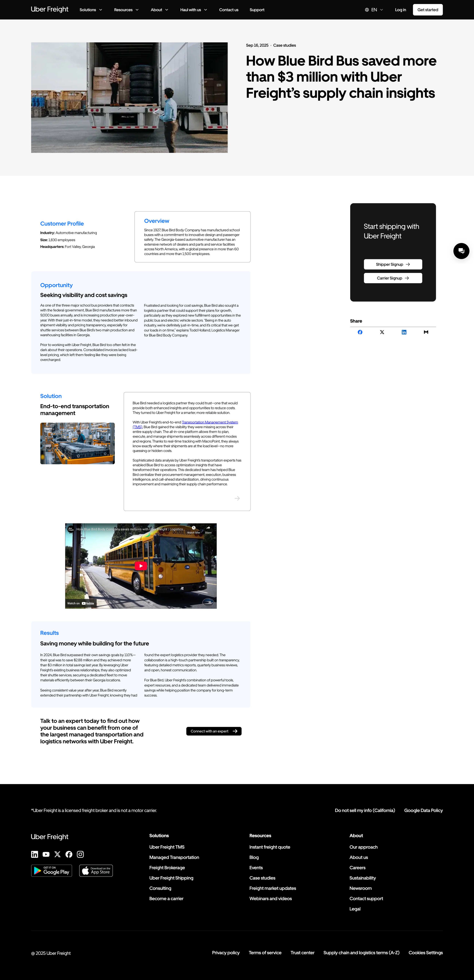This screenshot has height=980, width=474.
Task: Open Support menu item
Action: coord(257,10)
